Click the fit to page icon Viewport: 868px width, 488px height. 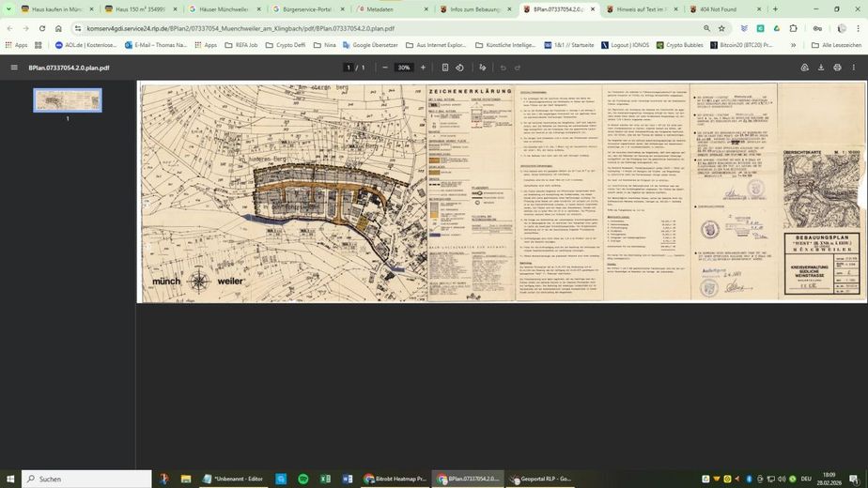(x=445, y=68)
